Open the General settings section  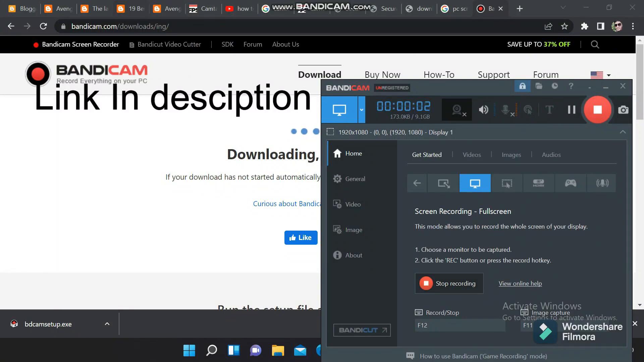(355, 179)
